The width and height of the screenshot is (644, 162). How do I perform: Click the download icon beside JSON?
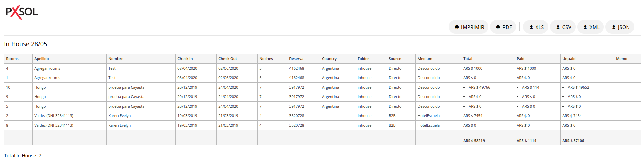click(614, 27)
